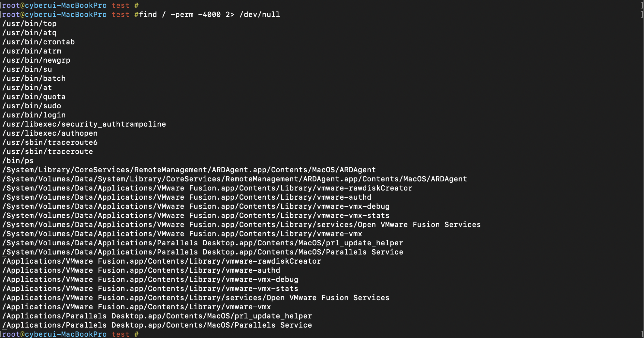
Task: Click the /Applications vmware-vmx-debug line
Action: pos(150,280)
